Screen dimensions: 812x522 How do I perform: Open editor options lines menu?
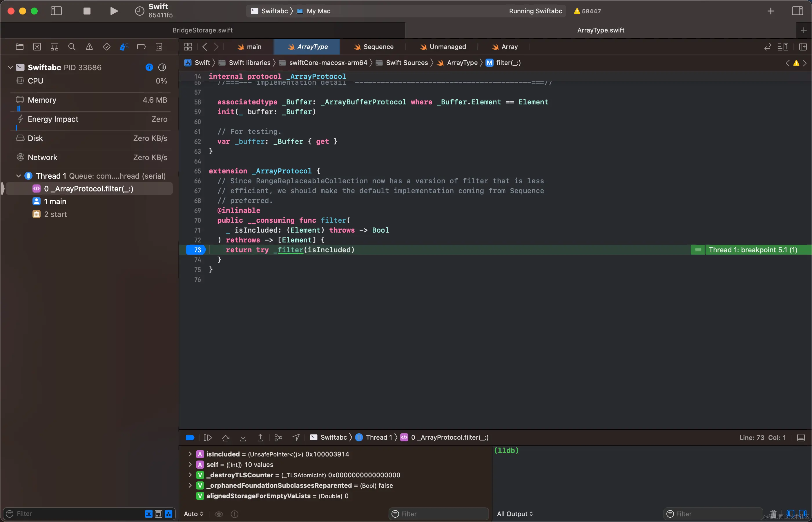point(783,47)
